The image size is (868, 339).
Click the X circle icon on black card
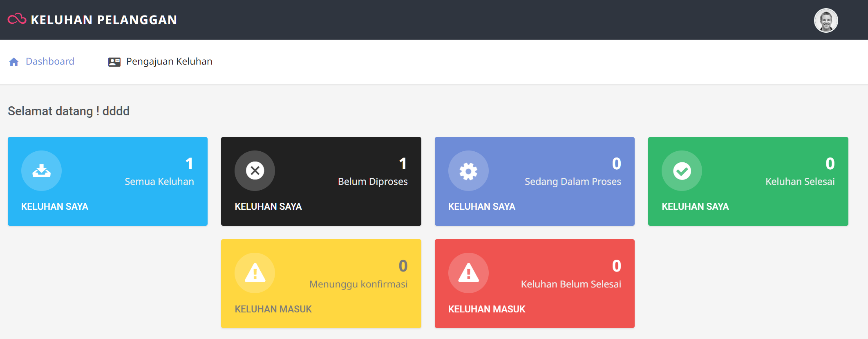tap(255, 171)
